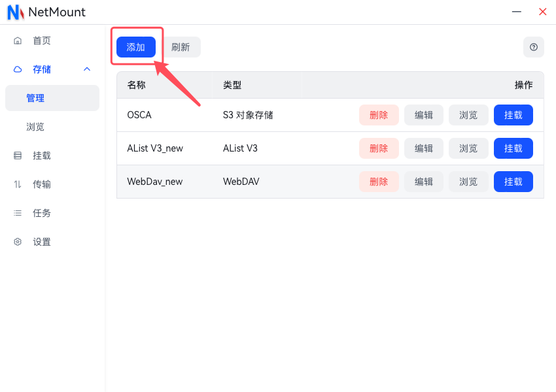
Task: Click the task list icon beside 任务
Action: tap(18, 213)
